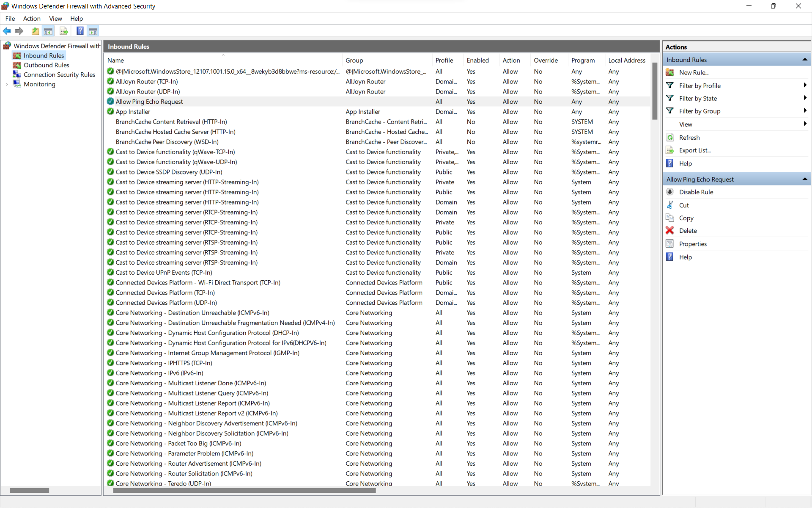812x508 pixels.
Task: Open the Action menu in menu bar
Action: click(32, 18)
